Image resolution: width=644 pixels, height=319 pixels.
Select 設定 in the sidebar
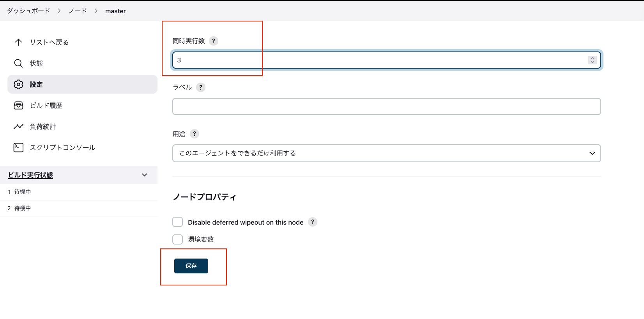(82, 84)
